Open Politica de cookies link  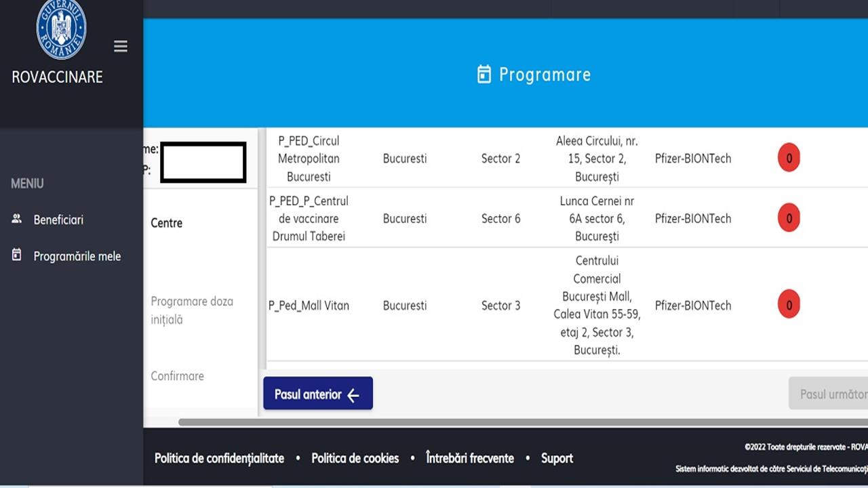tap(355, 458)
